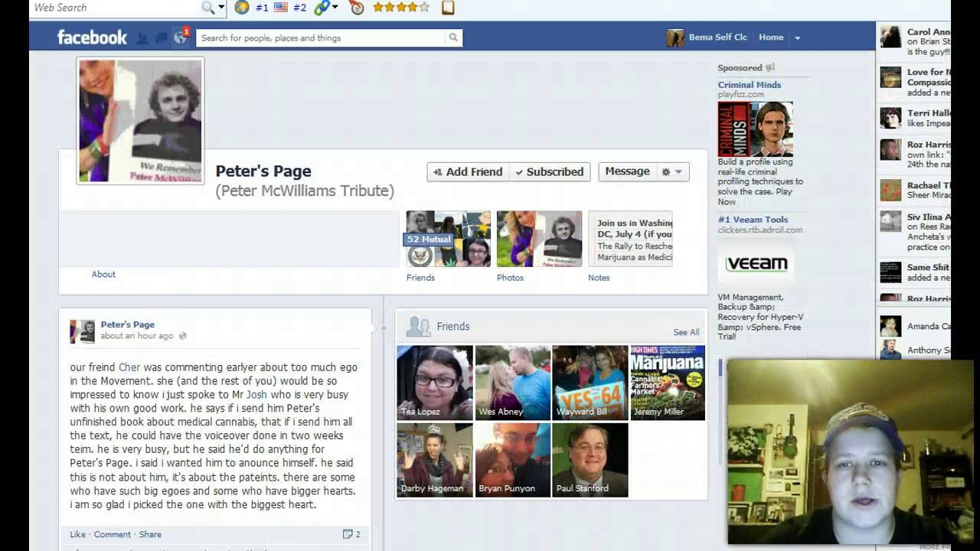Open the Notes section link
Screen dimensions: 980x551
(x=599, y=278)
